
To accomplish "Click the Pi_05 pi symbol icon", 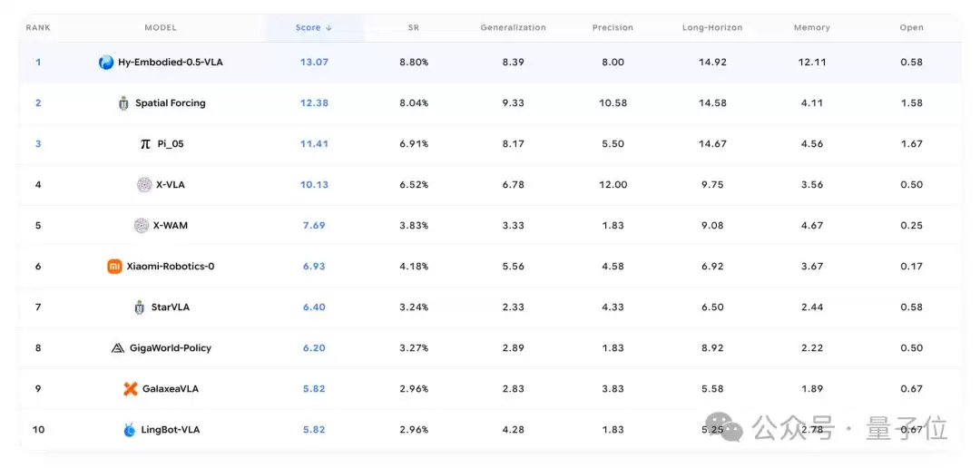I will [145, 144].
